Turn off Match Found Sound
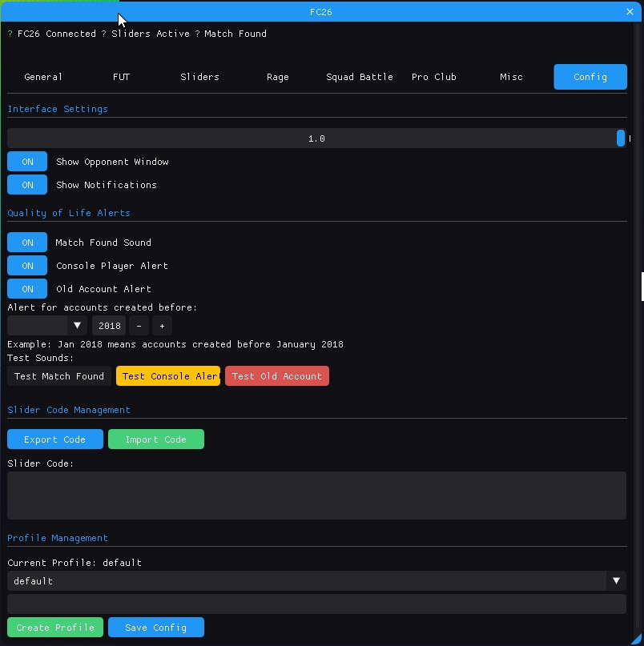644x646 pixels. point(27,243)
